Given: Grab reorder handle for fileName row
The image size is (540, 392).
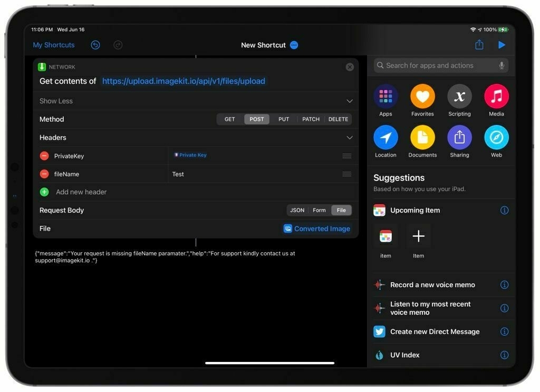Looking at the screenshot, I should click(x=347, y=174).
